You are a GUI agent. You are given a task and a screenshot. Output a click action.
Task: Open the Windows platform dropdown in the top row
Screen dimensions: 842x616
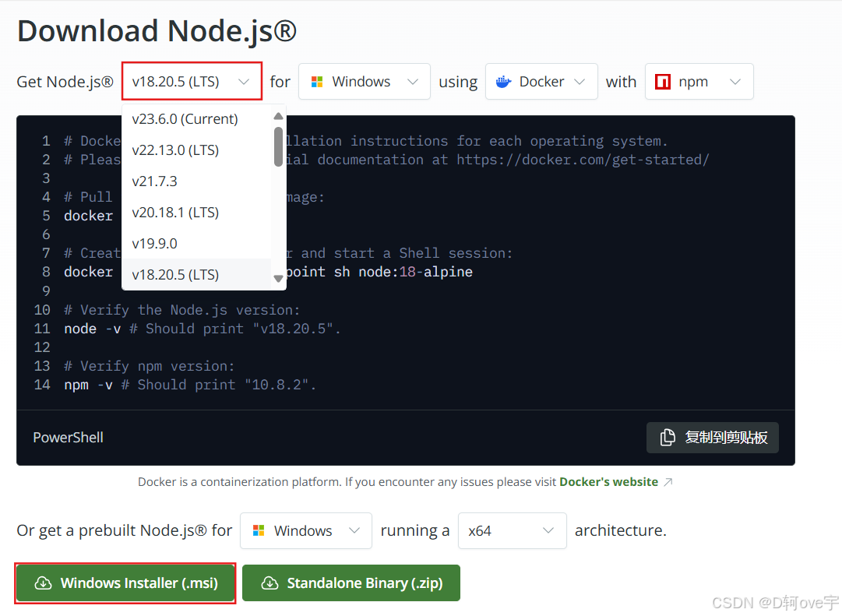coord(364,81)
